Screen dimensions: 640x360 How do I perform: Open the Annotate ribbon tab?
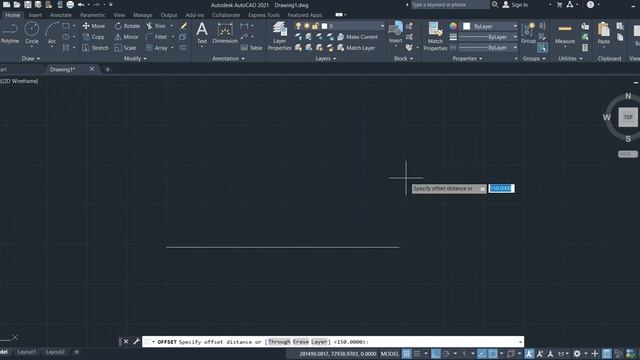tap(61, 15)
